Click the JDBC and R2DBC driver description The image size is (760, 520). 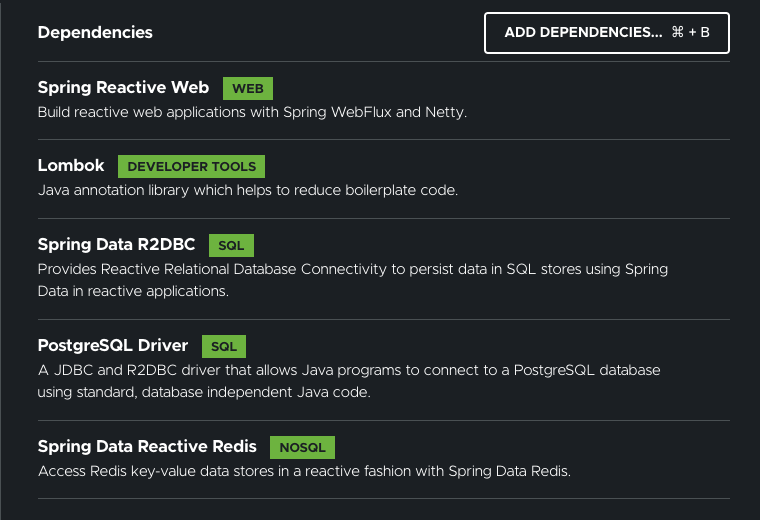pos(349,381)
